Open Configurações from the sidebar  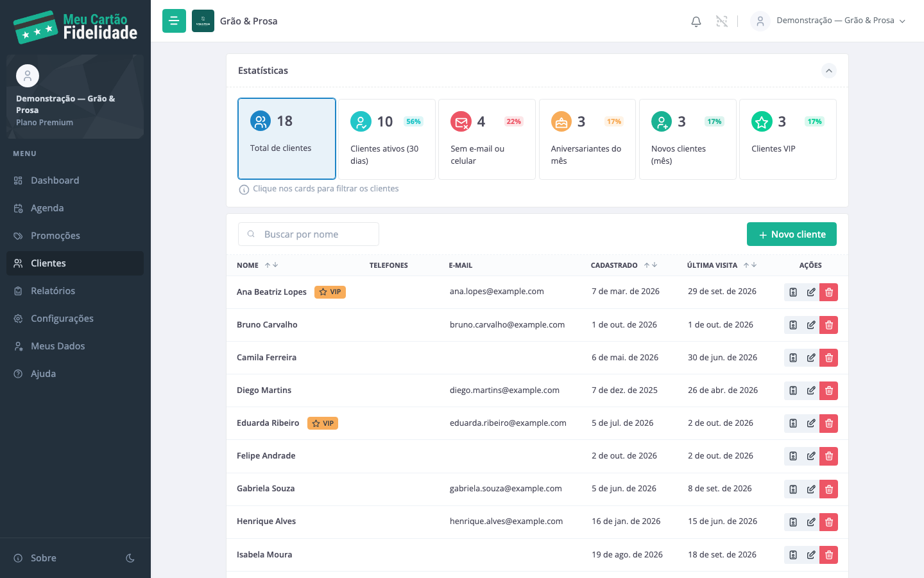click(75, 319)
